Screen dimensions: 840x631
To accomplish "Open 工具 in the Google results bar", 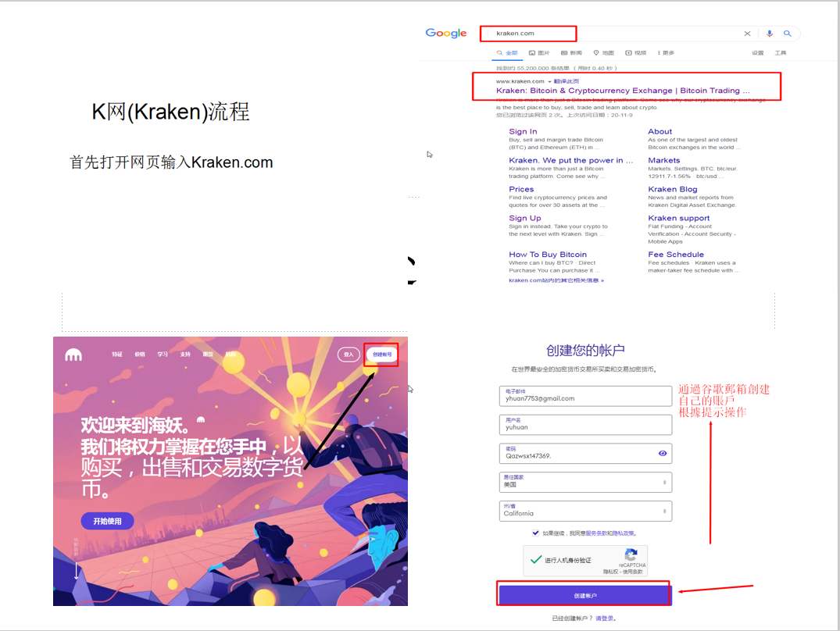I will 781,52.
